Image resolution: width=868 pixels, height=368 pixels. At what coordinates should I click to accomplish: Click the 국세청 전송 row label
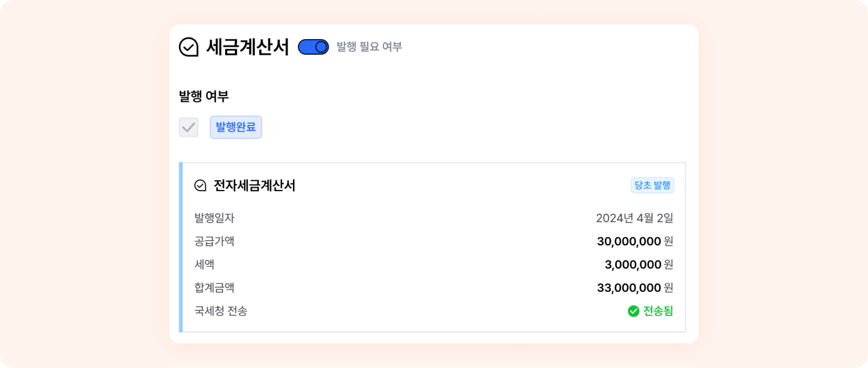pyautogui.click(x=221, y=311)
